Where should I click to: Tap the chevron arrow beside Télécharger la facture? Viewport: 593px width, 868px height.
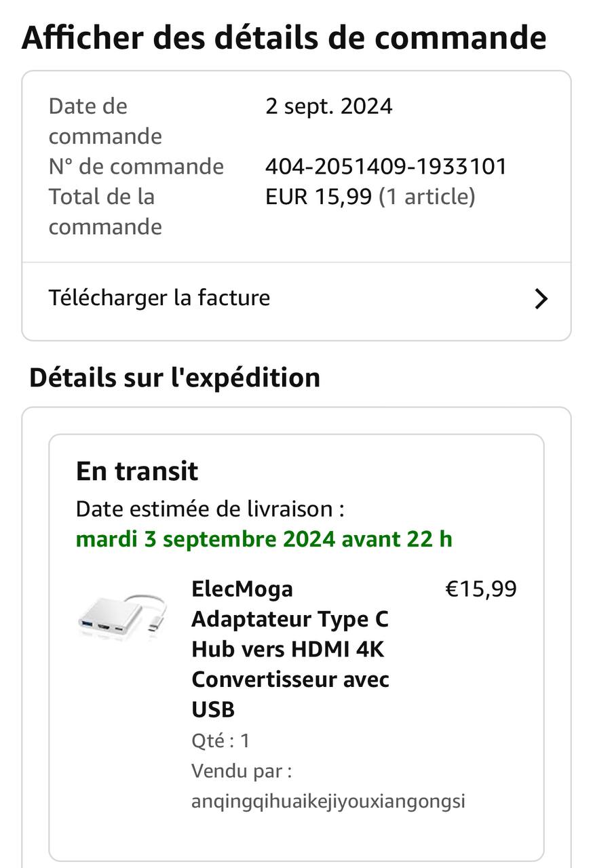[x=541, y=298]
